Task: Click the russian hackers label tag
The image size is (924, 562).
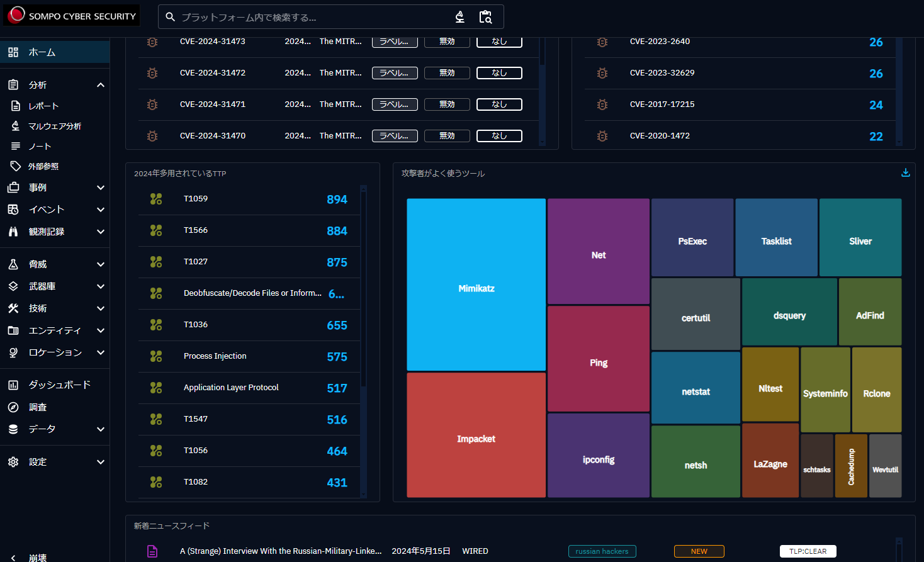Action: (x=602, y=551)
